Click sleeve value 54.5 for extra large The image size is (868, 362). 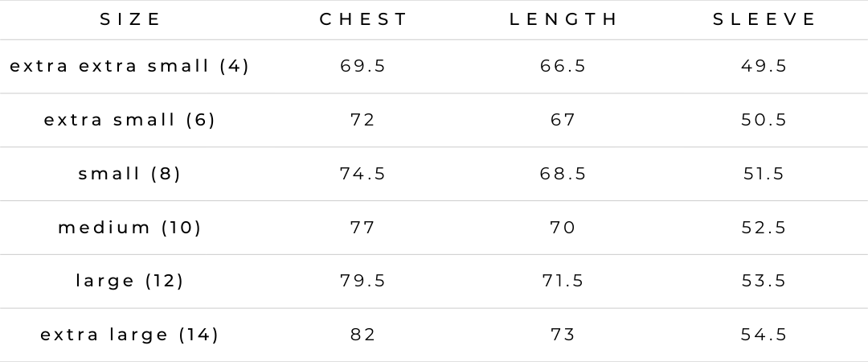(764, 335)
